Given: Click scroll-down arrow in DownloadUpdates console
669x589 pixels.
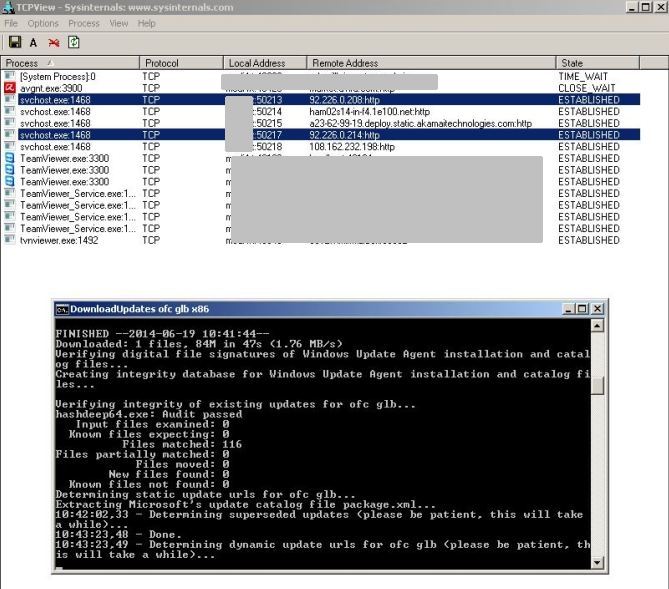Looking at the screenshot, I should 597,563.
